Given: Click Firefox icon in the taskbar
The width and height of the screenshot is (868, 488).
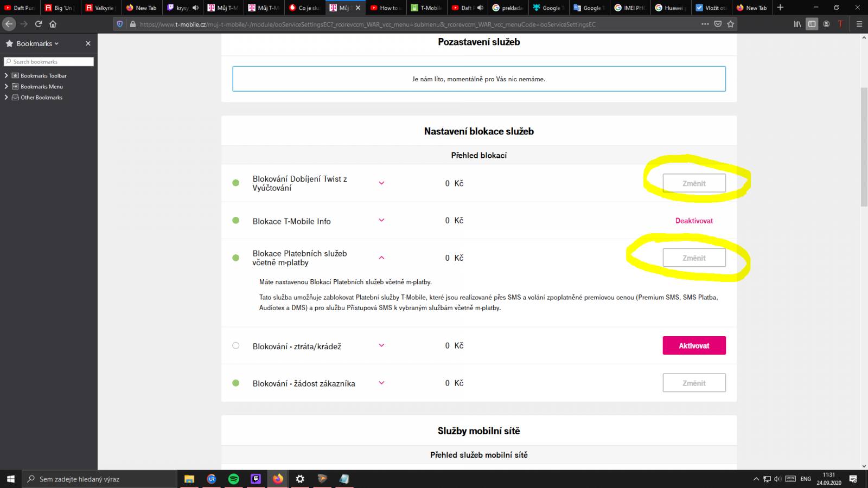Looking at the screenshot, I should 278,479.
